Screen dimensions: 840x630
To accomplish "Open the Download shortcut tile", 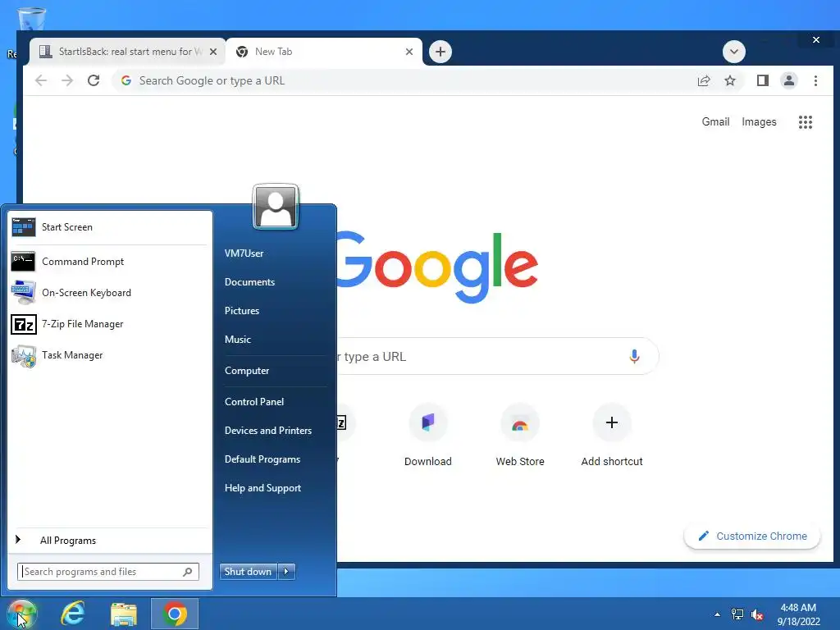I will pos(428,435).
